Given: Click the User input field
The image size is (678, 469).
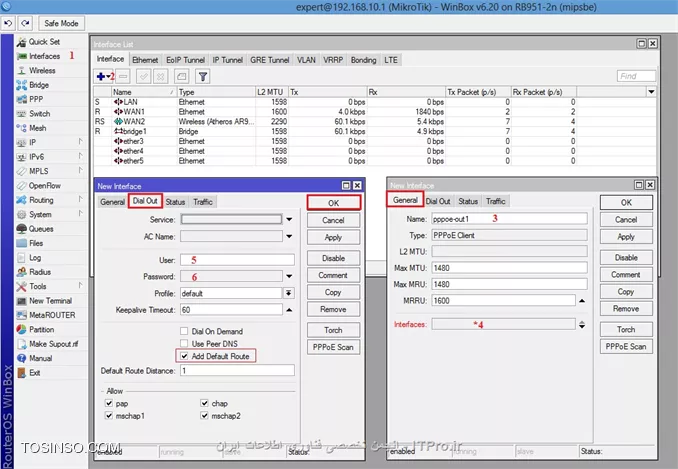Looking at the screenshot, I should click(237, 260).
